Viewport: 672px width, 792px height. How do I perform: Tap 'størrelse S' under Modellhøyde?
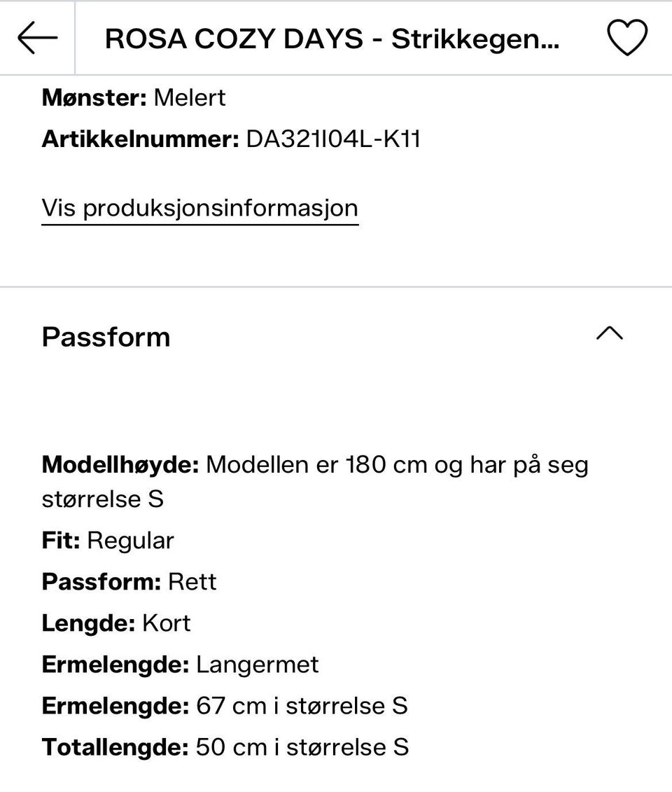click(102, 499)
